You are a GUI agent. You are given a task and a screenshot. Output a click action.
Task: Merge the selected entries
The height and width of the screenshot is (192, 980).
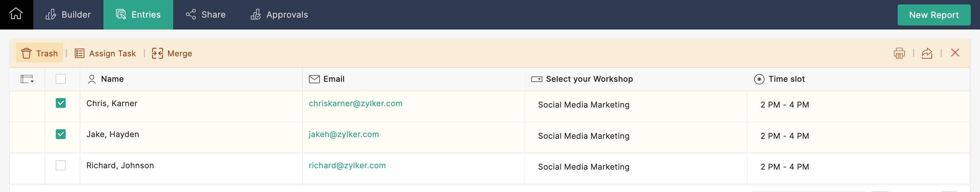coord(172,53)
